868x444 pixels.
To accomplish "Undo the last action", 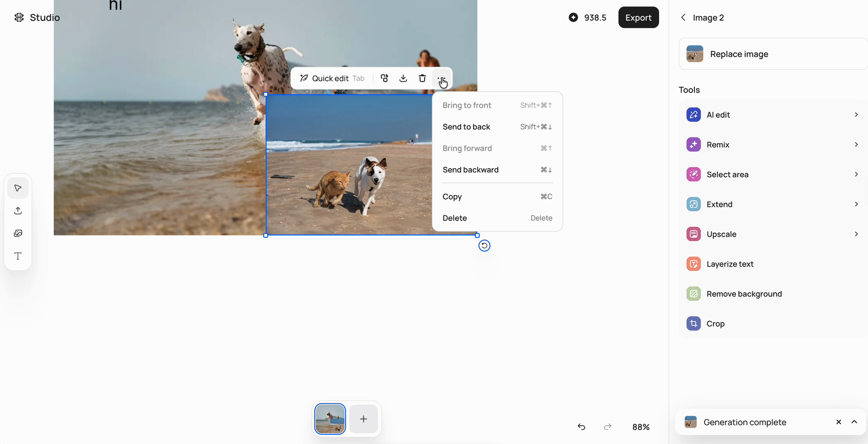I will (x=582, y=427).
